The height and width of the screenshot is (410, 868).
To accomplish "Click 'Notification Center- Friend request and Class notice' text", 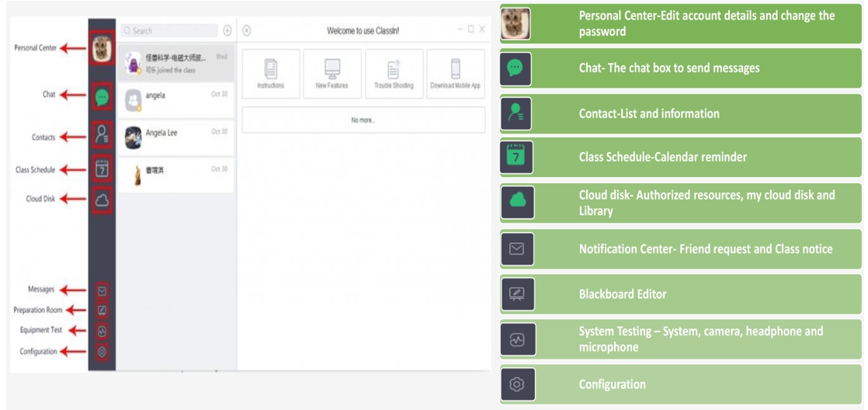I will (706, 249).
